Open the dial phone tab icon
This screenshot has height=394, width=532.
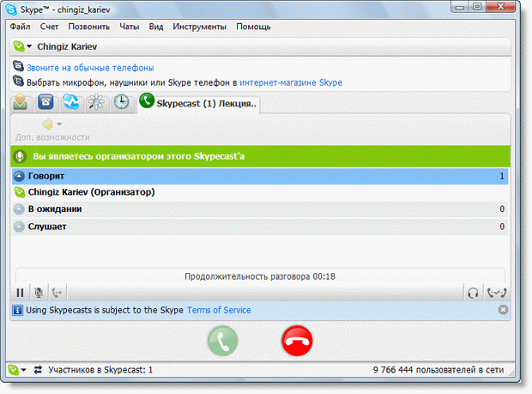click(45, 102)
